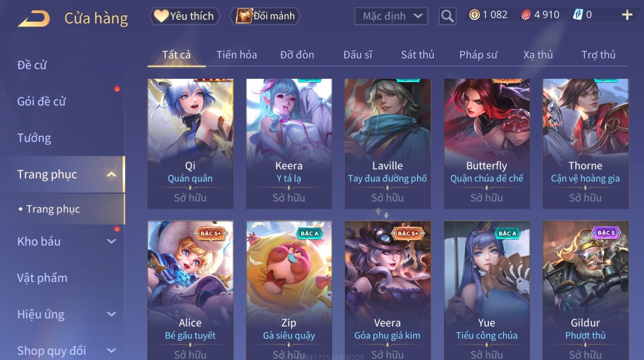Collapse the Trang phục sidebar section
Image resolution: width=644 pixels, height=360 pixels.
pos(112,174)
